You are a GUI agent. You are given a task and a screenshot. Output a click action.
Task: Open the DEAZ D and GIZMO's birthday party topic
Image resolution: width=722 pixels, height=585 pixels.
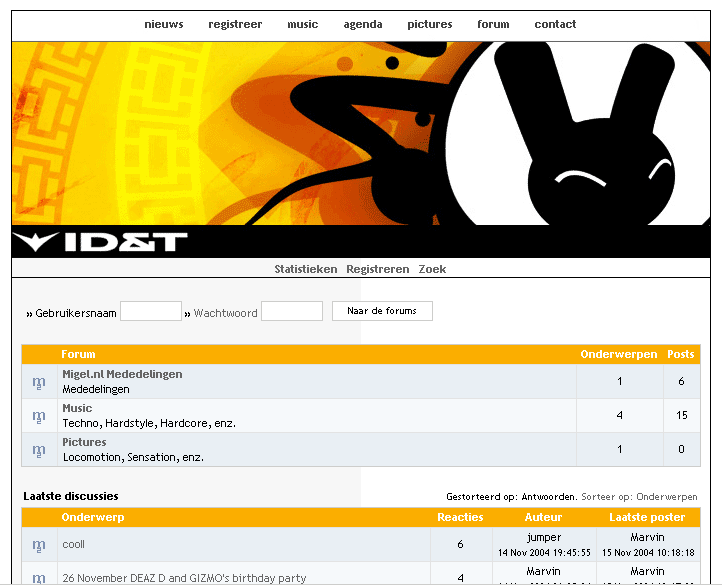tap(184, 578)
